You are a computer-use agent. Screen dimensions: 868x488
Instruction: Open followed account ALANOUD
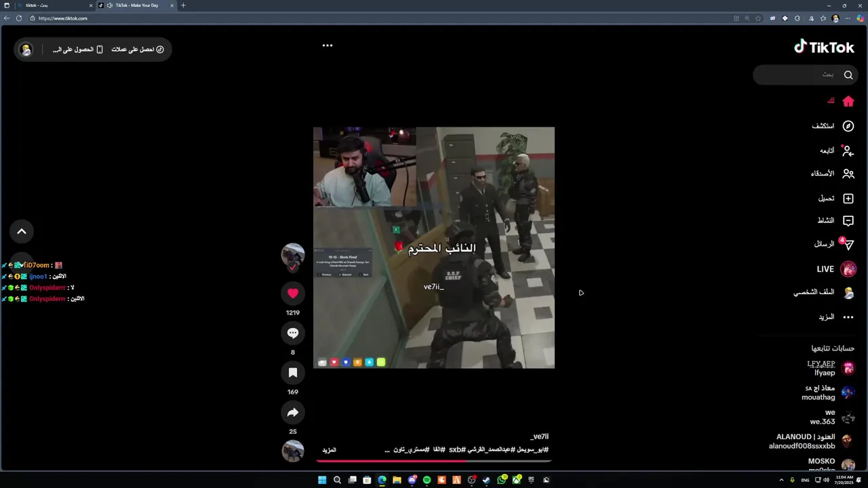pyautogui.click(x=811, y=441)
